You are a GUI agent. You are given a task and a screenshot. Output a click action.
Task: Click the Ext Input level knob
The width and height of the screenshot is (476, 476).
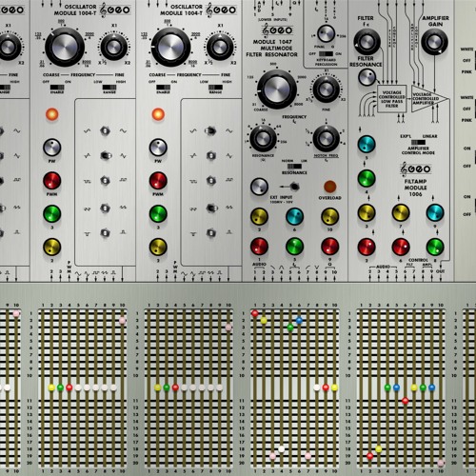click(259, 187)
